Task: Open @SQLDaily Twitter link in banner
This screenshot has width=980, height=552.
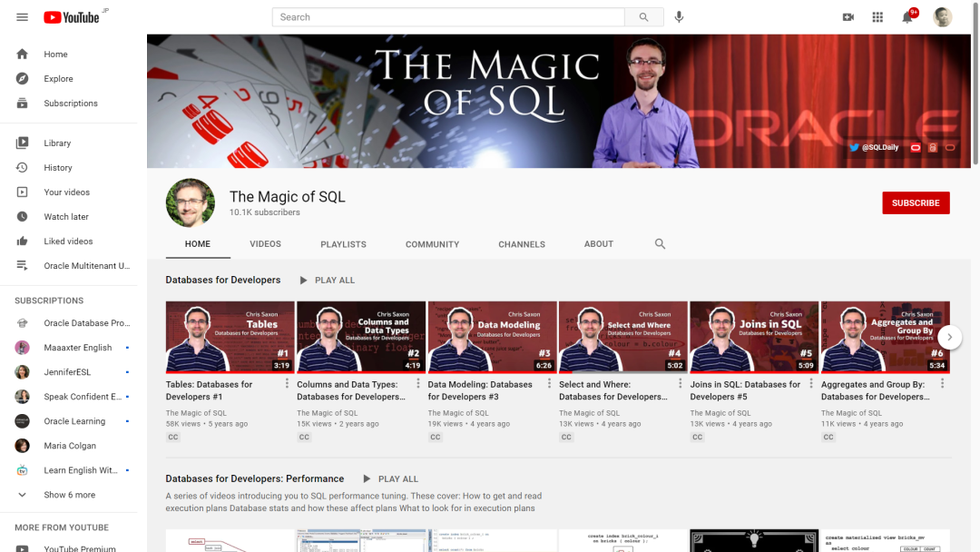Action: point(874,148)
